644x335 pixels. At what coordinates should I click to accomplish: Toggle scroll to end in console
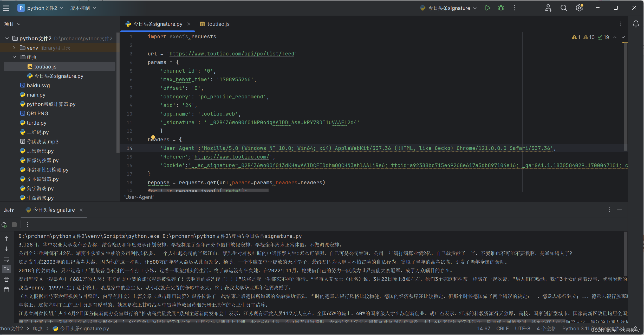point(6,269)
